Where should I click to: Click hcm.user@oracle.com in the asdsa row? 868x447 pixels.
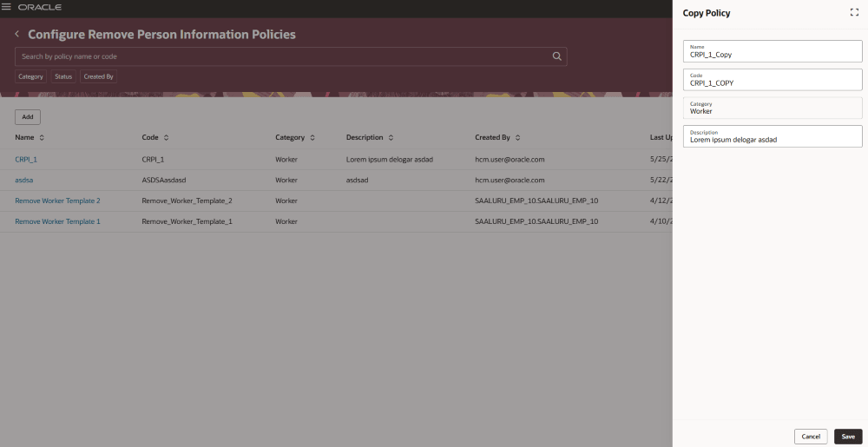510,180
